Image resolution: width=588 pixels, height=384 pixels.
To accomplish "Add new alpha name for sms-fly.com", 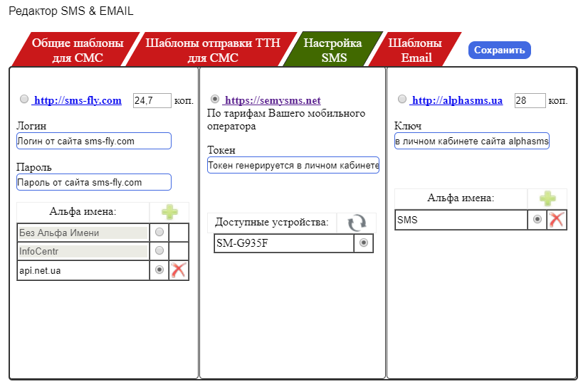I will click(169, 211).
